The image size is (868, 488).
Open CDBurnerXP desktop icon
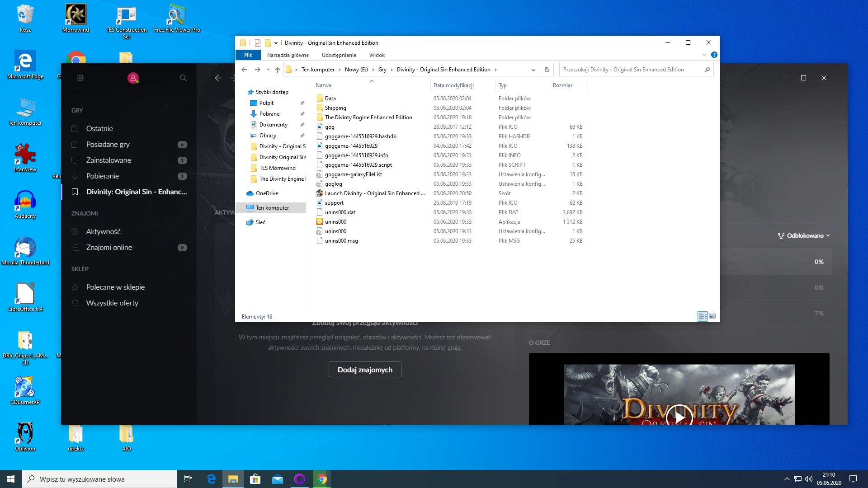click(x=25, y=390)
